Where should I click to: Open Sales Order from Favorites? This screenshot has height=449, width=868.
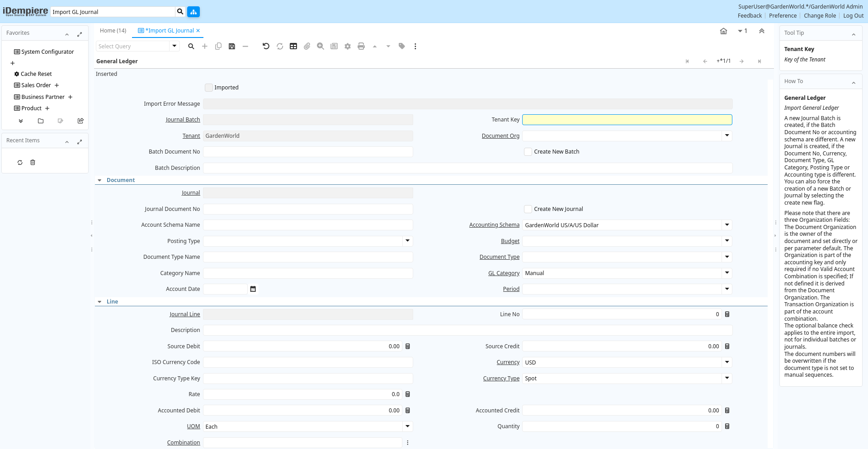36,85
